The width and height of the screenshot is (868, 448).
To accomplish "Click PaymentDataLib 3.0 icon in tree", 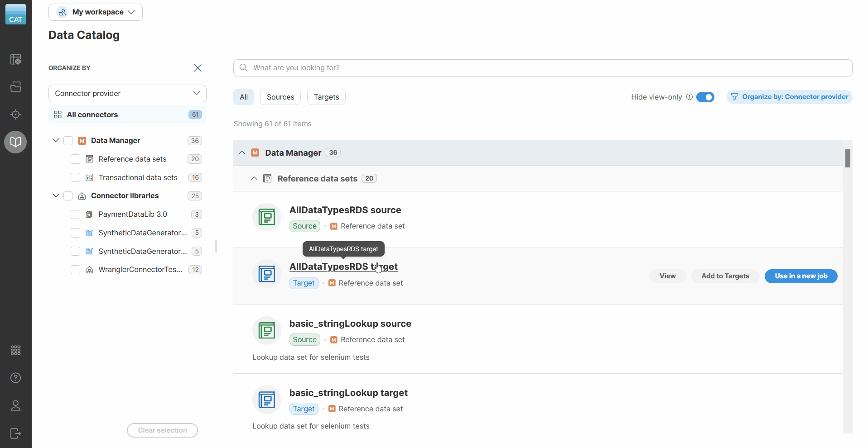I will coord(89,214).
